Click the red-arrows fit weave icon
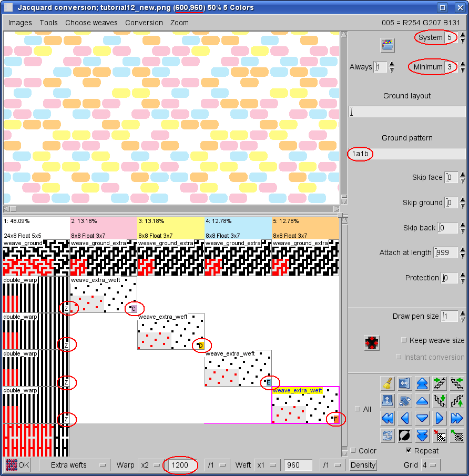This screenshot has width=469, height=476. click(372, 343)
